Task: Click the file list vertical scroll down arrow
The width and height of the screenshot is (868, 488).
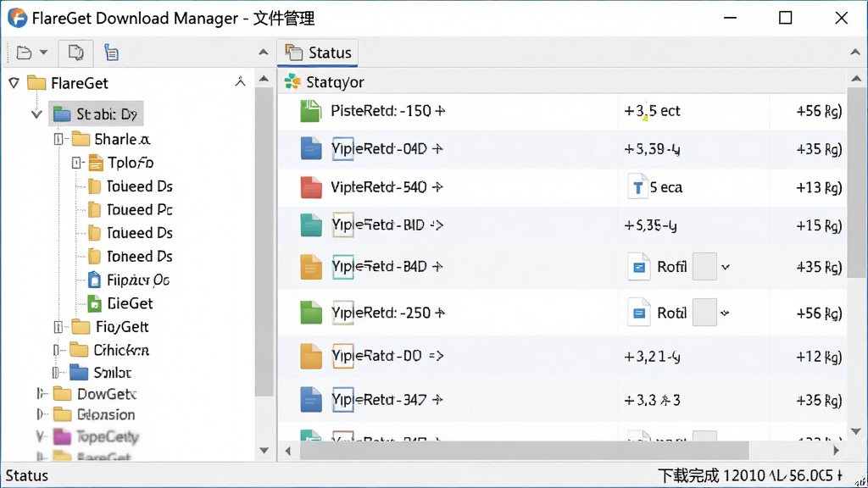Action: click(856, 431)
